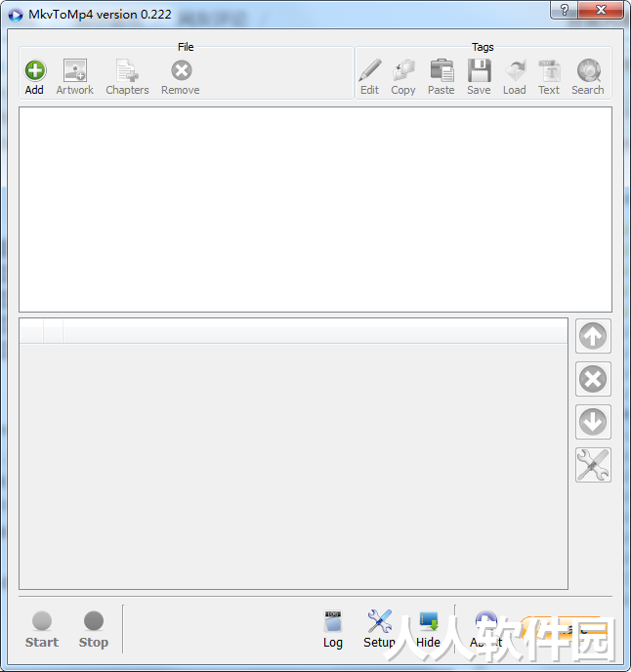Click the MkvToMp4 title bar app icon
631x672 pixels.
tap(15, 15)
